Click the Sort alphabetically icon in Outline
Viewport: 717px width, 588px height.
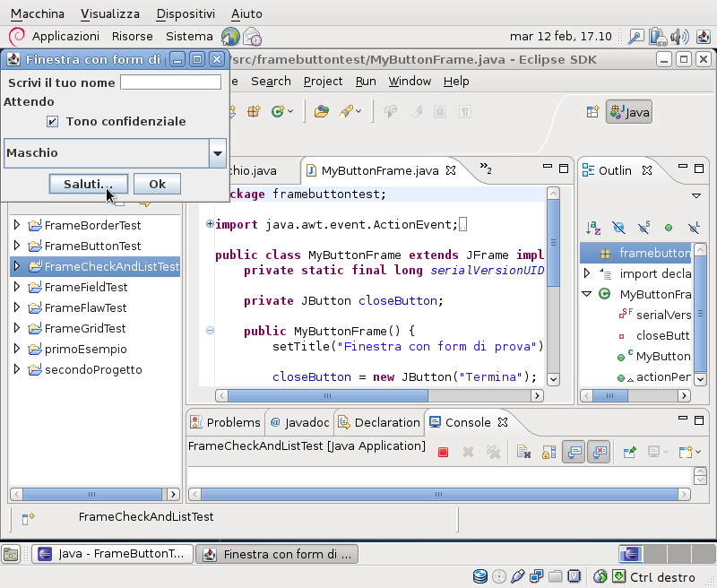(x=593, y=228)
